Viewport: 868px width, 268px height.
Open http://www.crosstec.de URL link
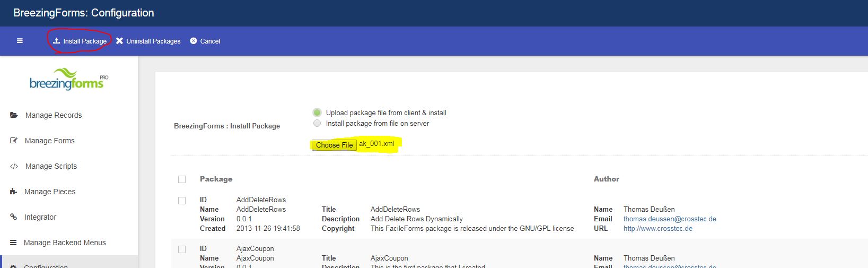tap(658, 228)
